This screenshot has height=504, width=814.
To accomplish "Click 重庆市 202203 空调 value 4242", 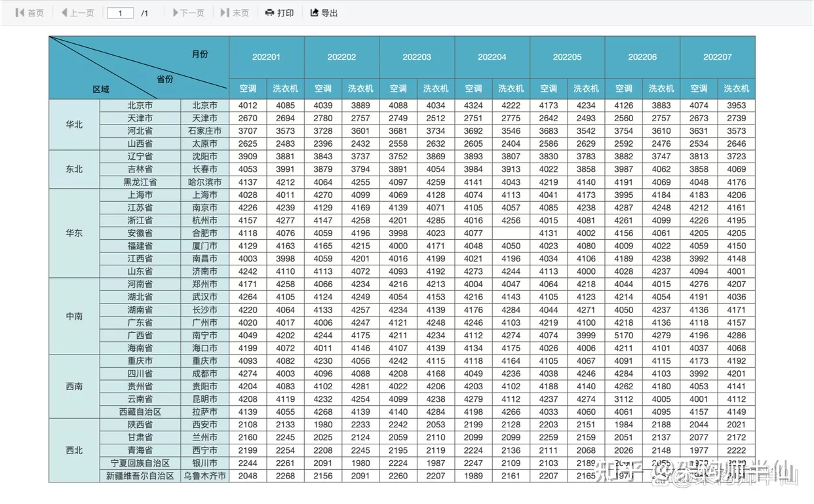I will click(398, 361).
